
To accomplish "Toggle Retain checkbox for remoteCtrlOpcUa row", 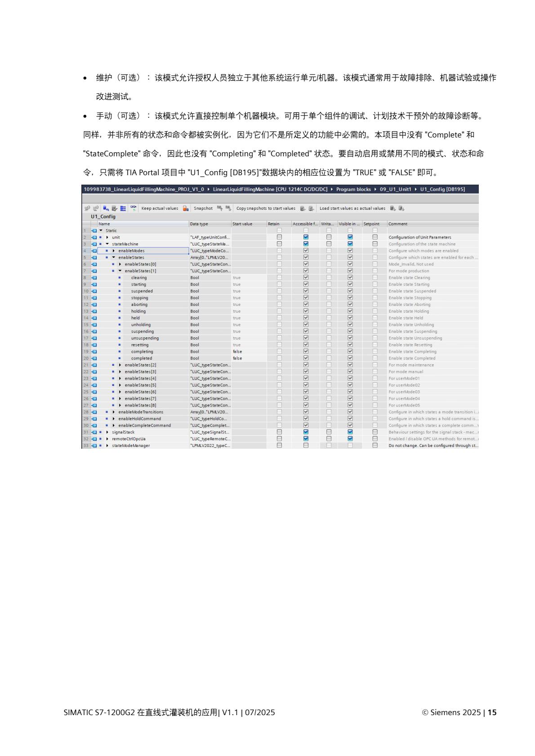I will point(279,439).
